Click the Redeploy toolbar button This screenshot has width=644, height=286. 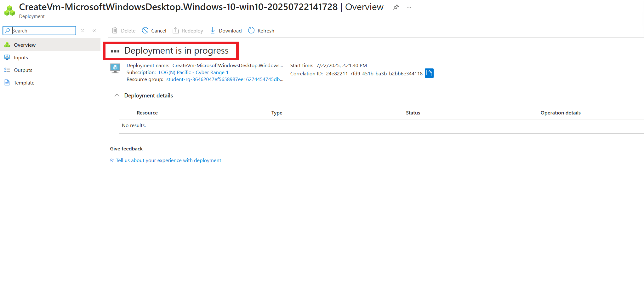[x=188, y=31]
